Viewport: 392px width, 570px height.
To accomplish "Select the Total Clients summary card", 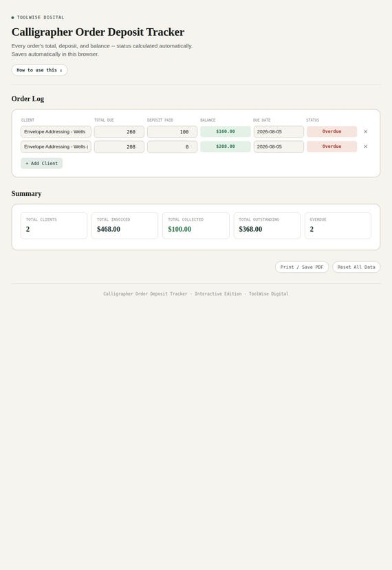I will pyautogui.click(x=54, y=226).
